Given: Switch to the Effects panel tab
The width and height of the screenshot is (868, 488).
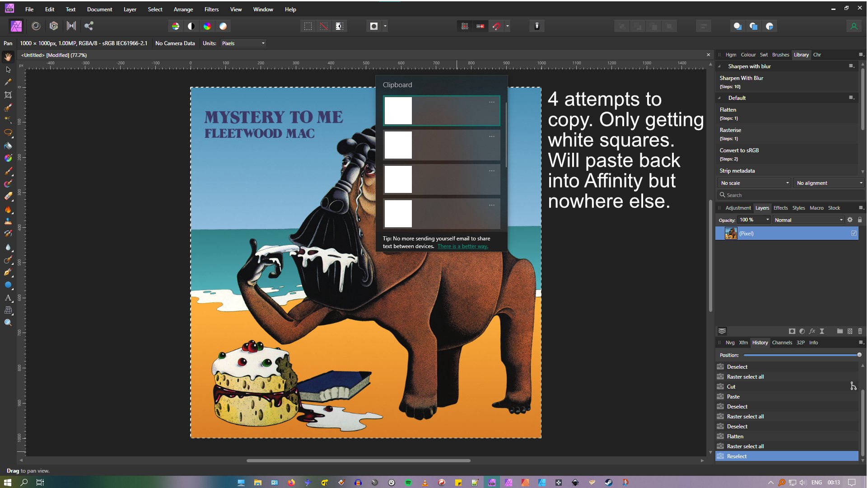Looking at the screenshot, I should [781, 208].
